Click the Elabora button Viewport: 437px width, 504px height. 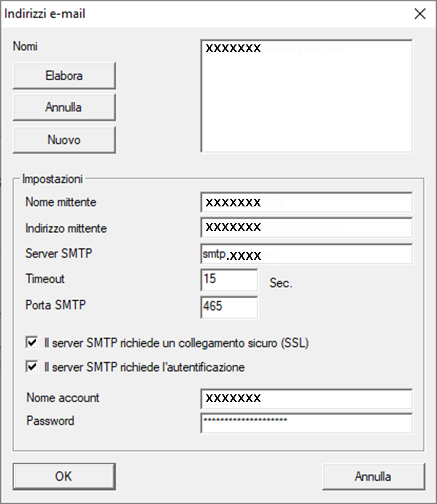tap(64, 75)
